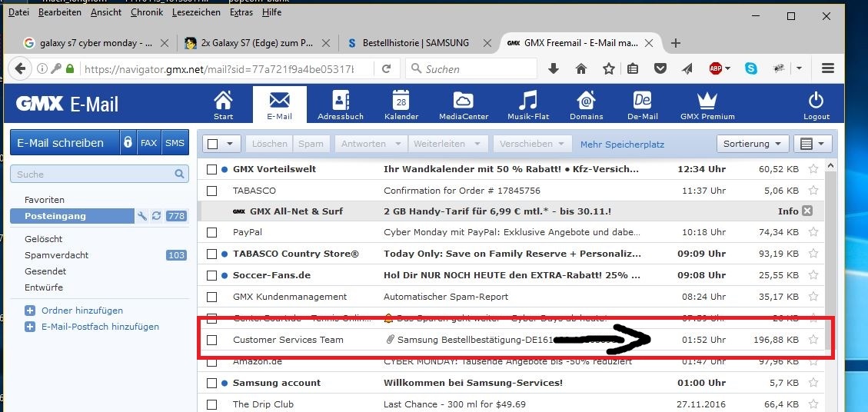
Task: Open the list view layout dropdown
Action: coord(813,144)
